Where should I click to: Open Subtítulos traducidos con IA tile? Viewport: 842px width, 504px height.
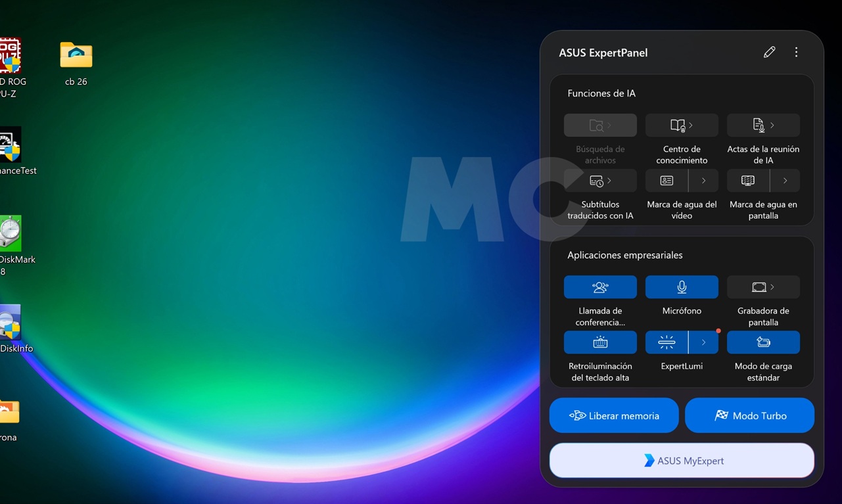[600, 181]
